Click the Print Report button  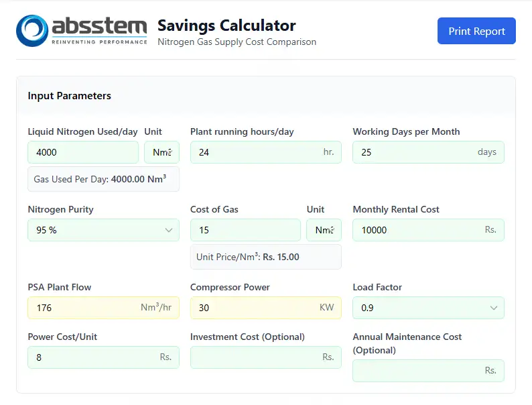pos(476,31)
